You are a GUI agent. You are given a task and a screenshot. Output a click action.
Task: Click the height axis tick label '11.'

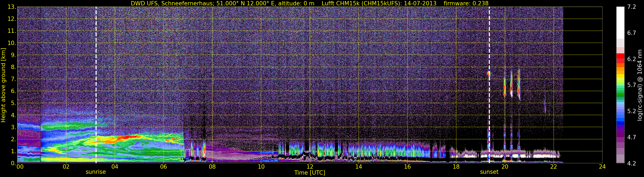point(12,31)
